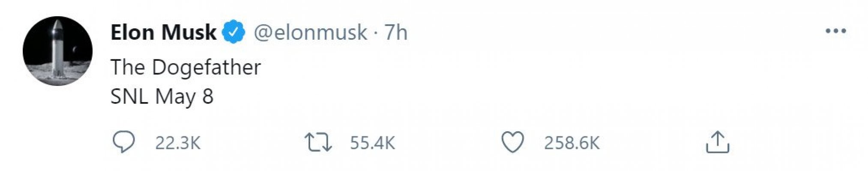Click the word "Dogefather" in the tweet
The height and width of the screenshot is (171, 868).
coord(206,67)
